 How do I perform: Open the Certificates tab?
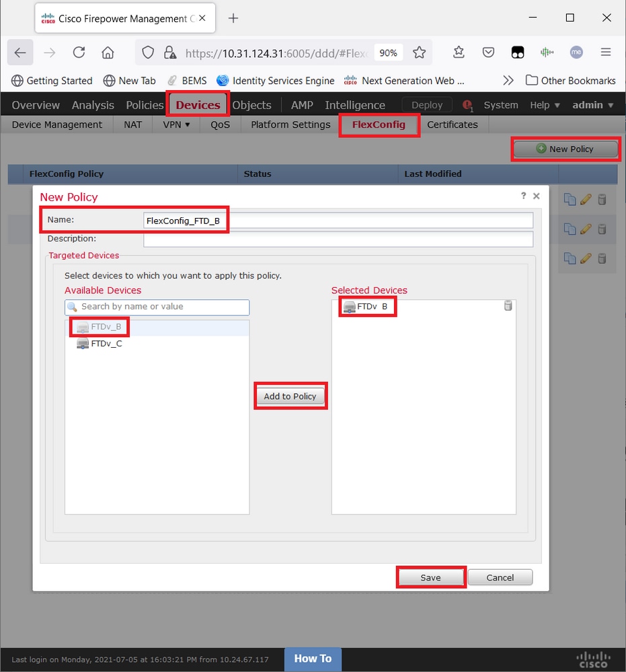[453, 124]
